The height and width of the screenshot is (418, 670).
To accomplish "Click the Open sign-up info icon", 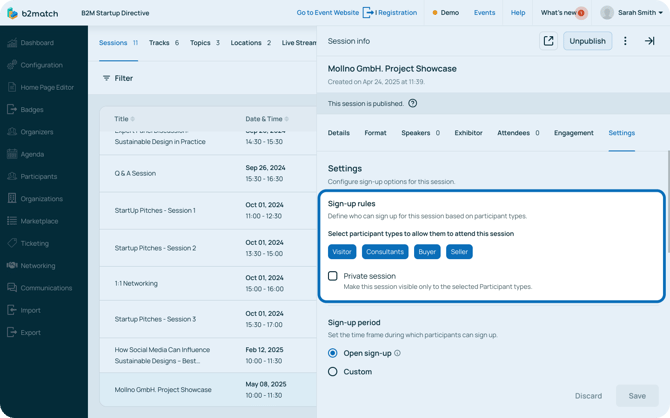I will click(397, 353).
